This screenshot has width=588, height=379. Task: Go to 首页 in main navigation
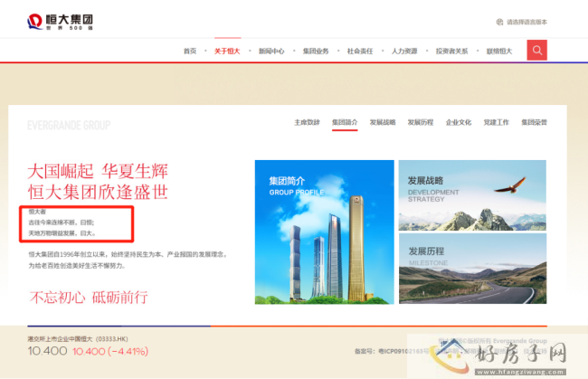[x=190, y=51]
